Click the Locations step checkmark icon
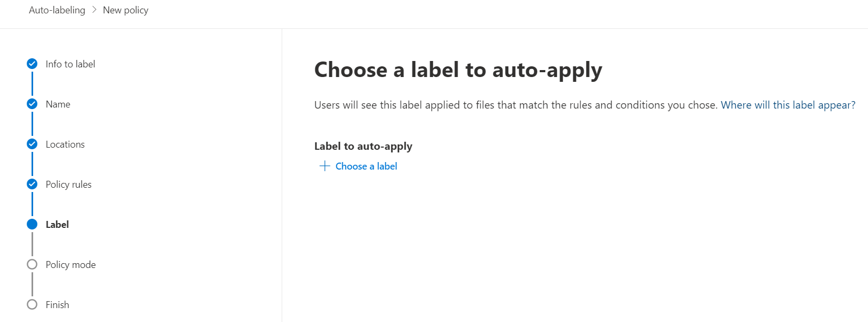The height and width of the screenshot is (322, 868). point(32,144)
